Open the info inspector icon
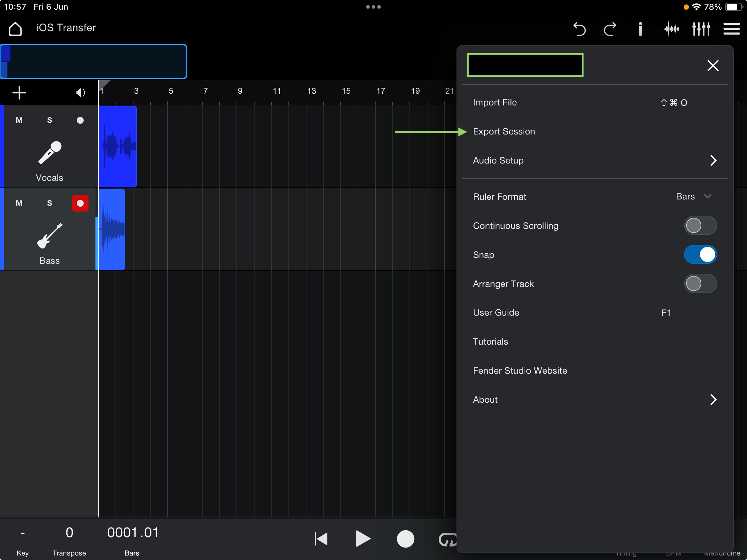This screenshot has width=747, height=560. click(x=640, y=29)
